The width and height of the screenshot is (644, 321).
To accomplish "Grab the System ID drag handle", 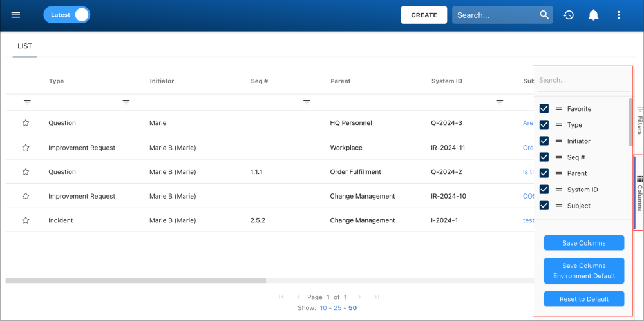I will 558,190.
